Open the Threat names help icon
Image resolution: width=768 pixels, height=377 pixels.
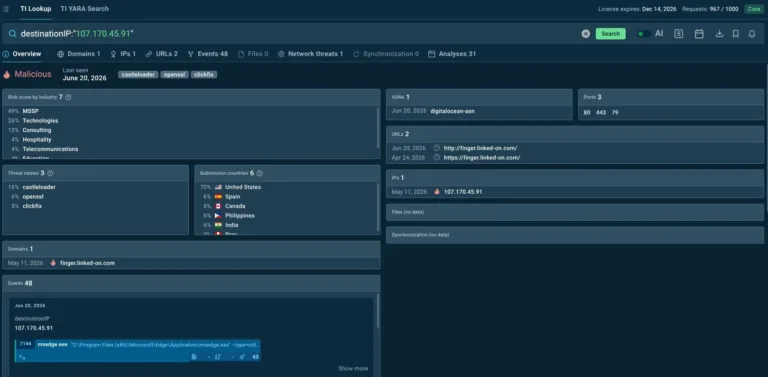point(50,173)
